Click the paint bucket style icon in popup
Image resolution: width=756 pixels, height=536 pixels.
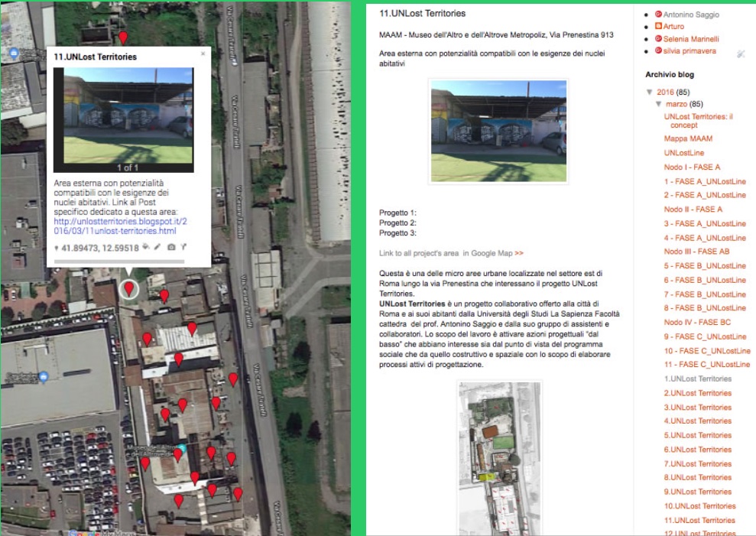tap(145, 248)
